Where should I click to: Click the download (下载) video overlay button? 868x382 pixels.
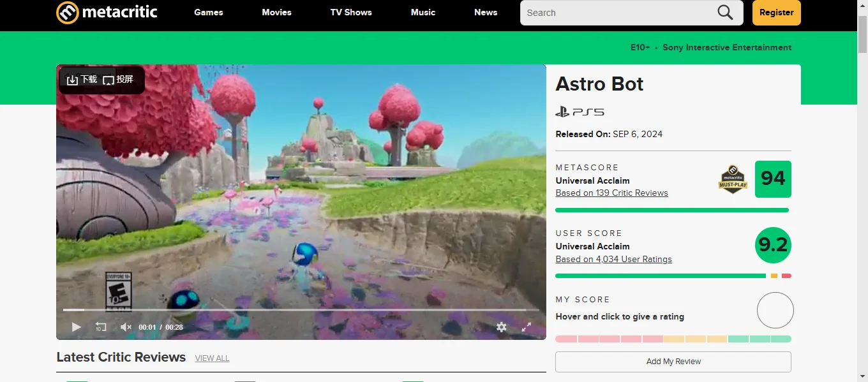[x=82, y=80]
